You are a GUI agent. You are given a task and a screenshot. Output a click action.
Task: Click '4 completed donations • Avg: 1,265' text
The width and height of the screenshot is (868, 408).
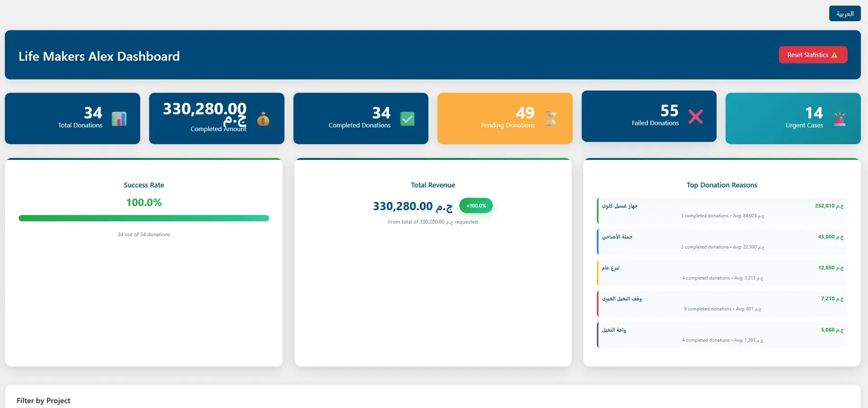pos(722,340)
